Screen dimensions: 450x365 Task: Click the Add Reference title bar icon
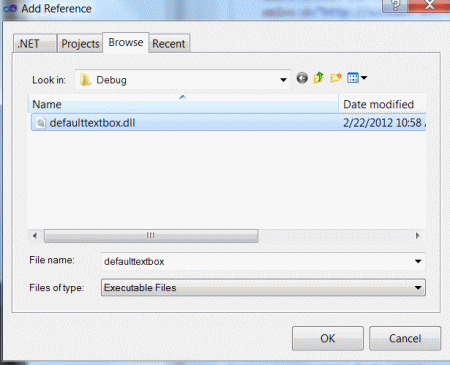[x=10, y=8]
